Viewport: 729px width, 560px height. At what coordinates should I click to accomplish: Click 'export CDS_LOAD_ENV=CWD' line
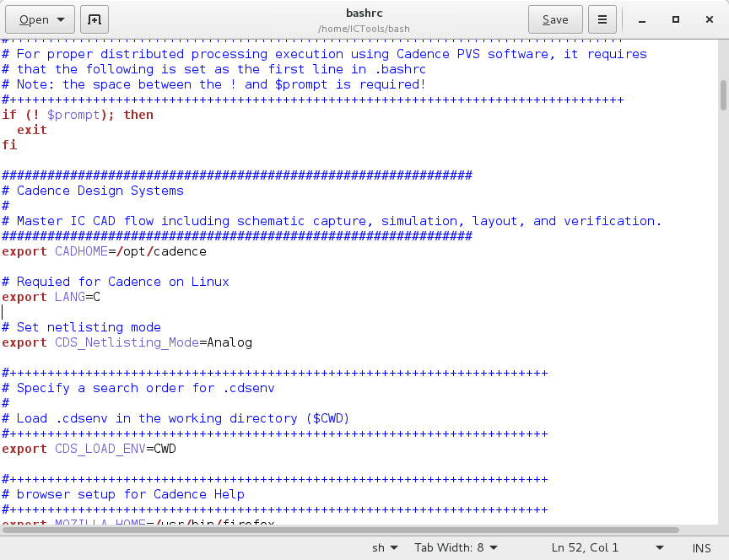click(89, 449)
